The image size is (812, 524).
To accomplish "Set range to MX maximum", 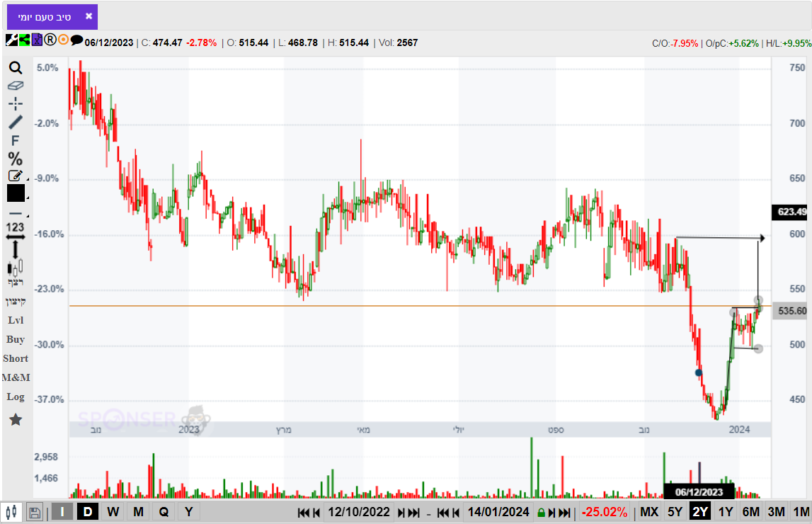I will click(x=649, y=512).
